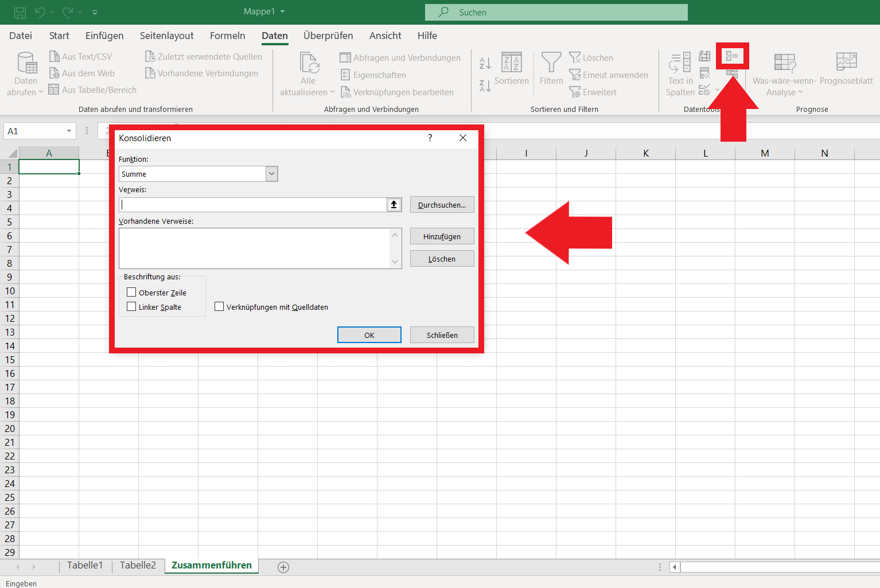Image resolution: width=880 pixels, height=588 pixels.
Task: Click the sort A to Z ascending icon
Action: pos(485,63)
